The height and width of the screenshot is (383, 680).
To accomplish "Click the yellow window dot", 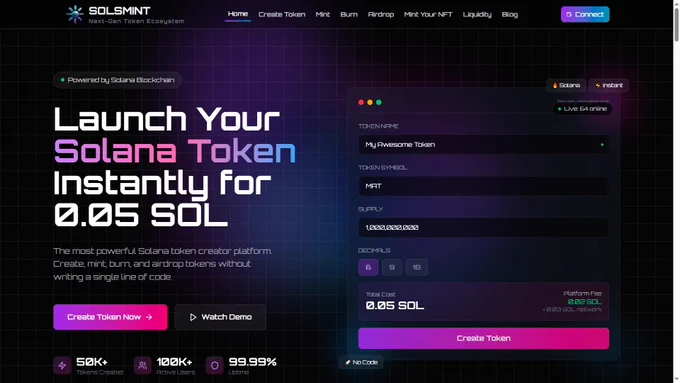I will (370, 102).
